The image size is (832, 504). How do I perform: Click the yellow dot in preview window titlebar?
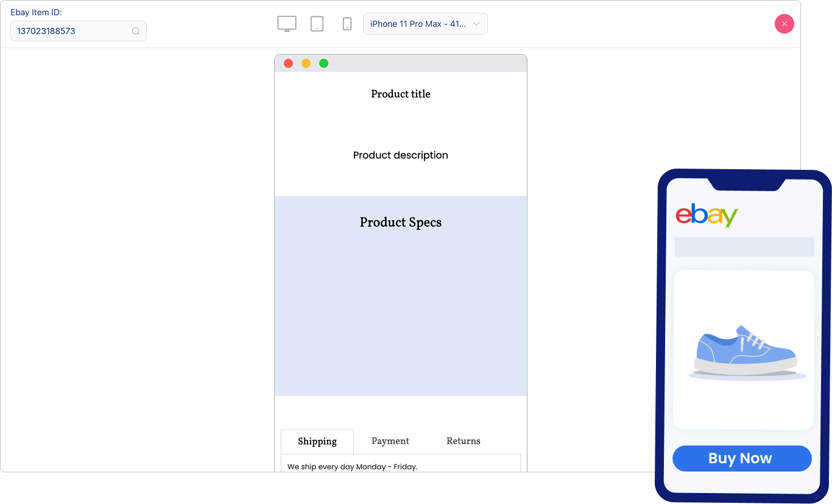[x=306, y=63]
